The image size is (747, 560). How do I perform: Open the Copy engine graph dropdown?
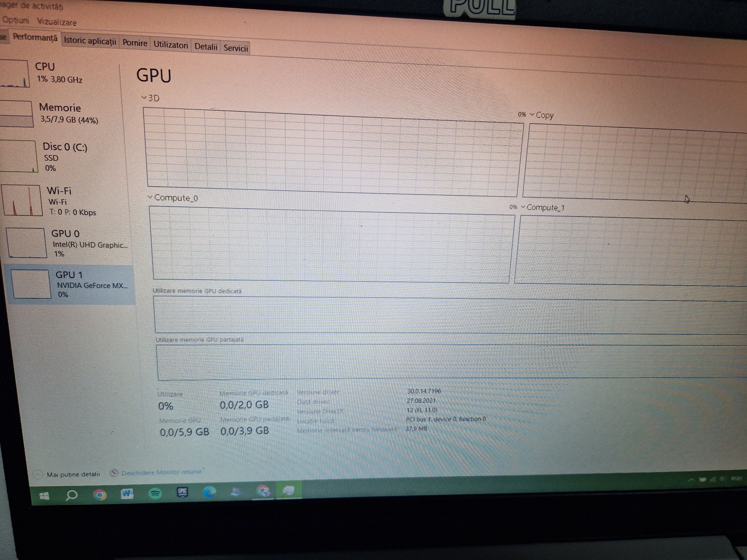tap(542, 115)
